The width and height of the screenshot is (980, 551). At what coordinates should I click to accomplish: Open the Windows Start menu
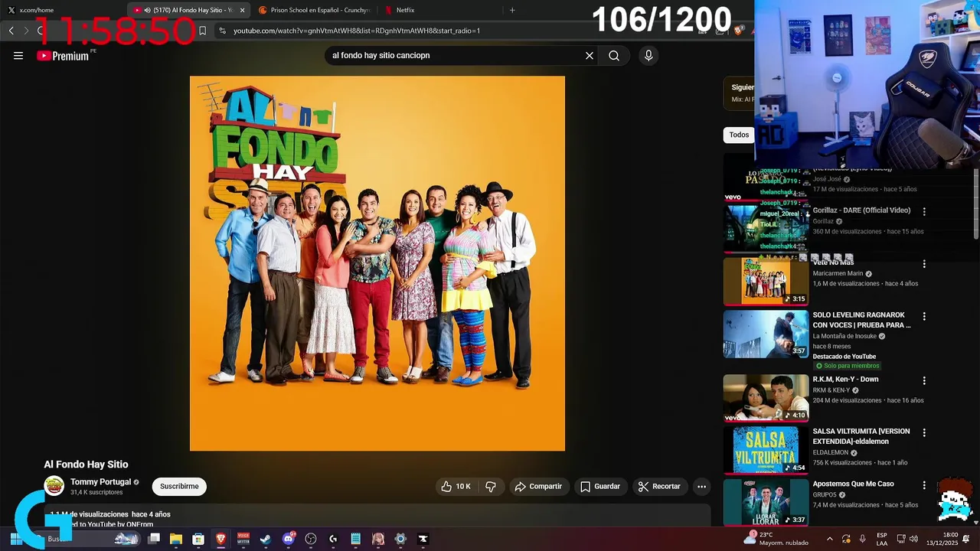coord(15,539)
